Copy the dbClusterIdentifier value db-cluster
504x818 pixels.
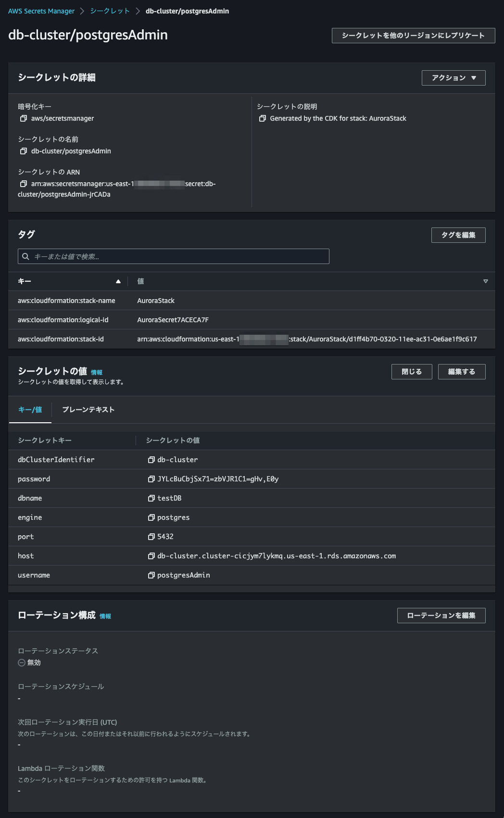point(151,459)
